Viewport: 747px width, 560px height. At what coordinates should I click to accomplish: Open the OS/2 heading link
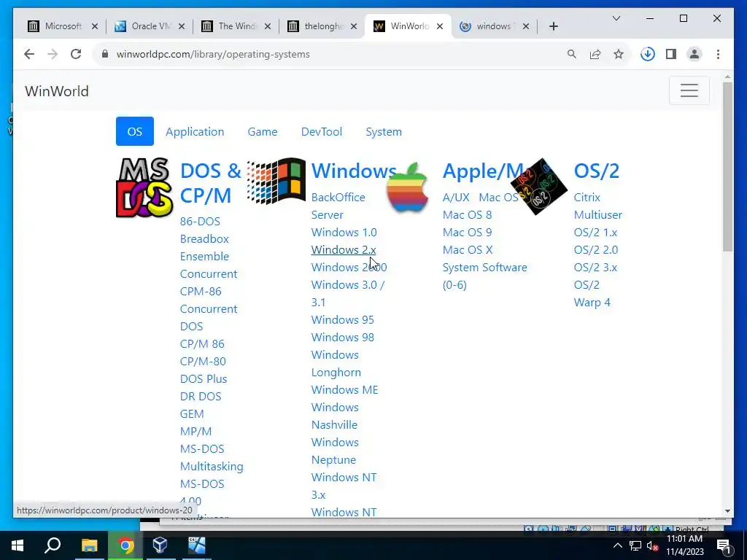[597, 171]
